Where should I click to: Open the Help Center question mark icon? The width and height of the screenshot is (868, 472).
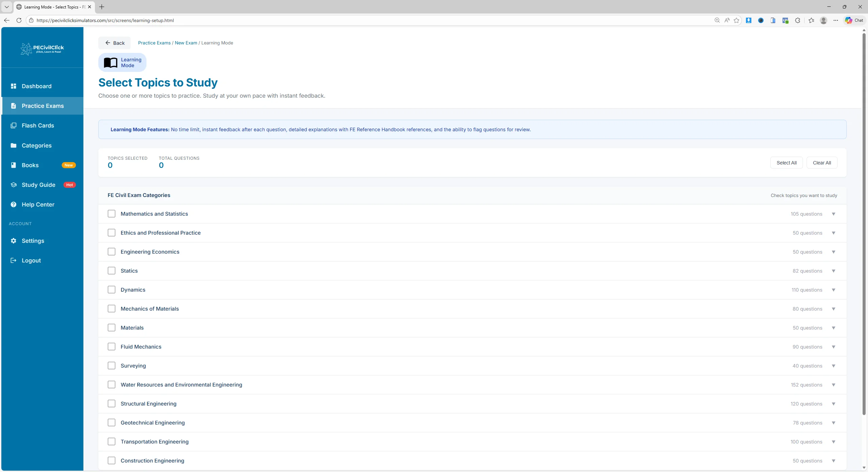tap(14, 204)
